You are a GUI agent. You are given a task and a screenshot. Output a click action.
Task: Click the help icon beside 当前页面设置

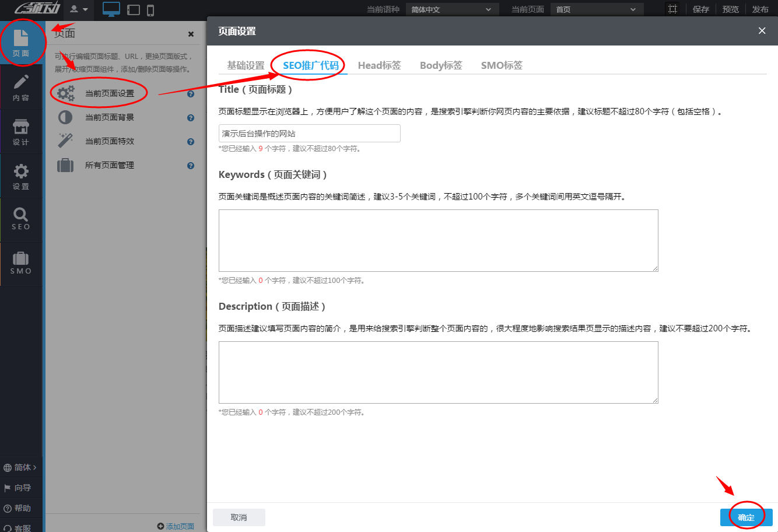coord(190,93)
